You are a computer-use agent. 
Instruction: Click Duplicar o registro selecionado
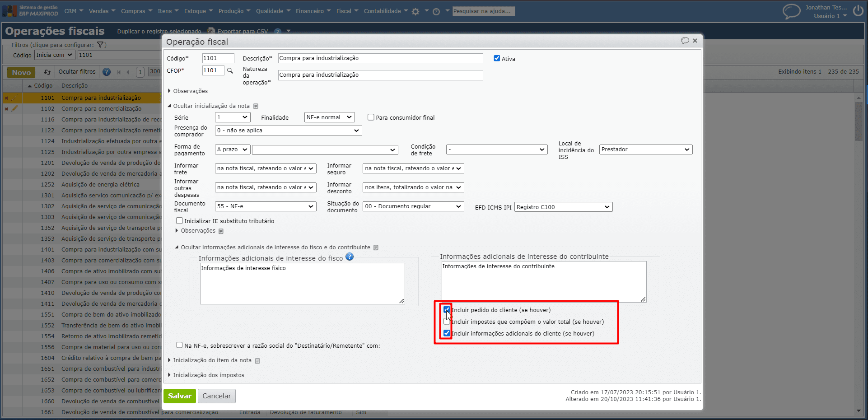[x=159, y=31]
